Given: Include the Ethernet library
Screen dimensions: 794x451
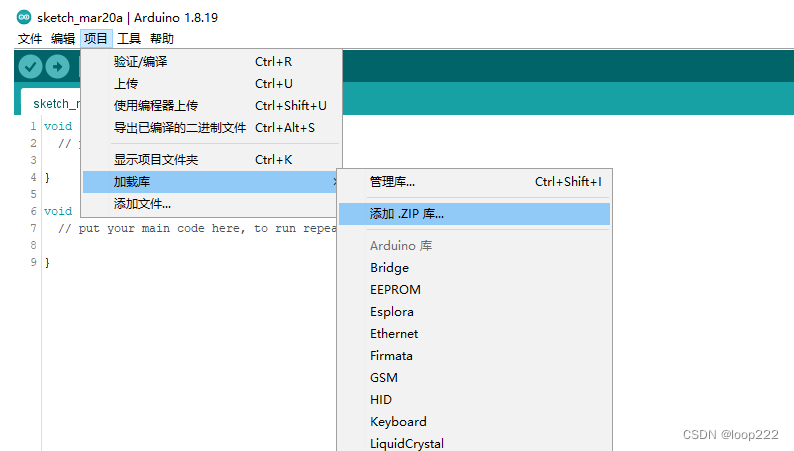Looking at the screenshot, I should pos(474,334).
